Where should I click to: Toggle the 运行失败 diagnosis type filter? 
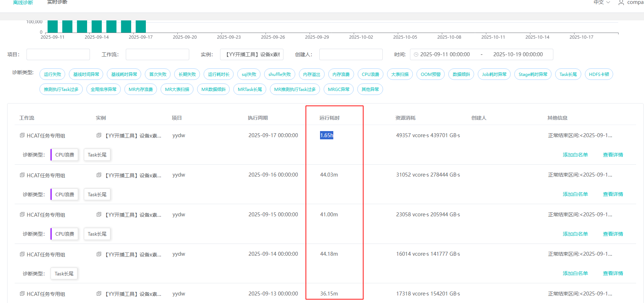(52, 74)
